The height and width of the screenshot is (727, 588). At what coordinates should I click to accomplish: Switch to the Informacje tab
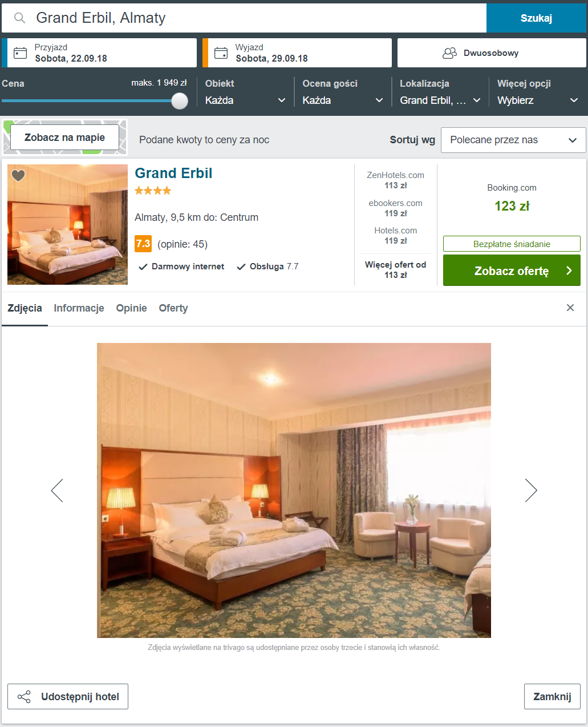tap(79, 308)
